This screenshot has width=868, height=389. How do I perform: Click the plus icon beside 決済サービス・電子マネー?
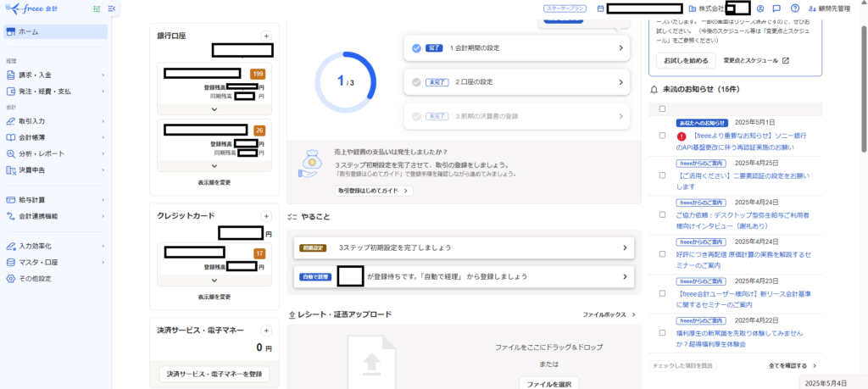[266, 331]
